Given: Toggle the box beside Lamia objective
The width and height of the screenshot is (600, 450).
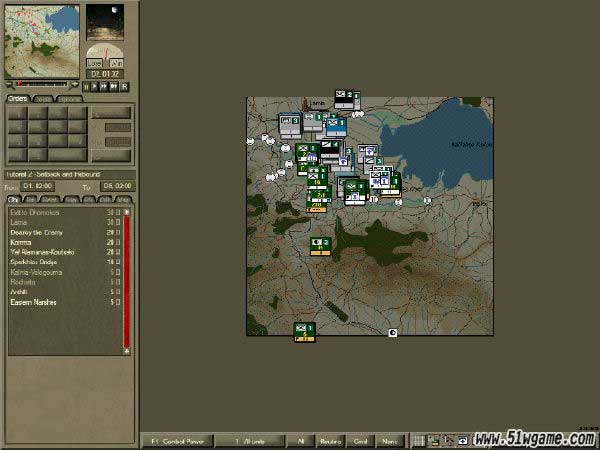Looking at the screenshot, I should point(117,222).
